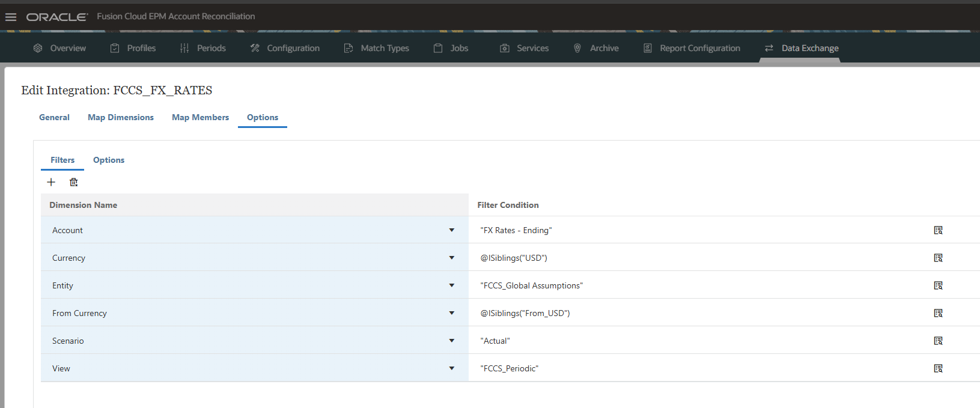Click Fusion Cloud EPM Account Reconciliation title
This screenshot has width=980, height=408.
point(176,16)
